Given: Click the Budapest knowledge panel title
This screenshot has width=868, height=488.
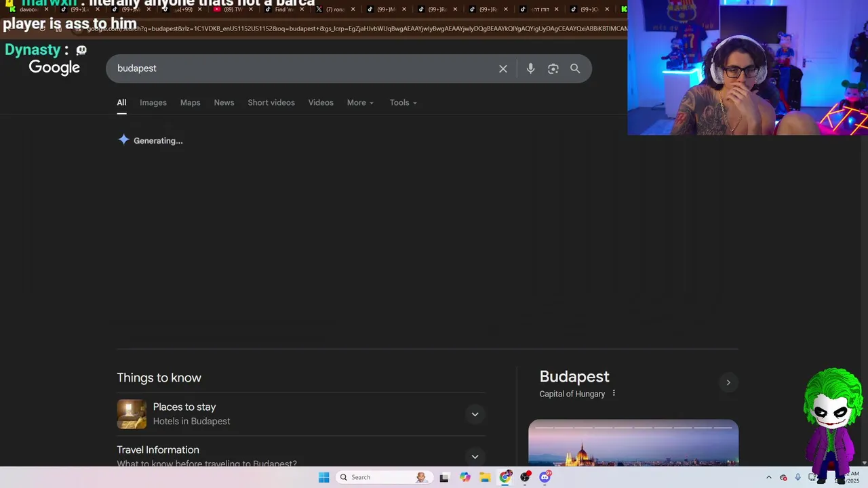Looking at the screenshot, I should (x=574, y=376).
